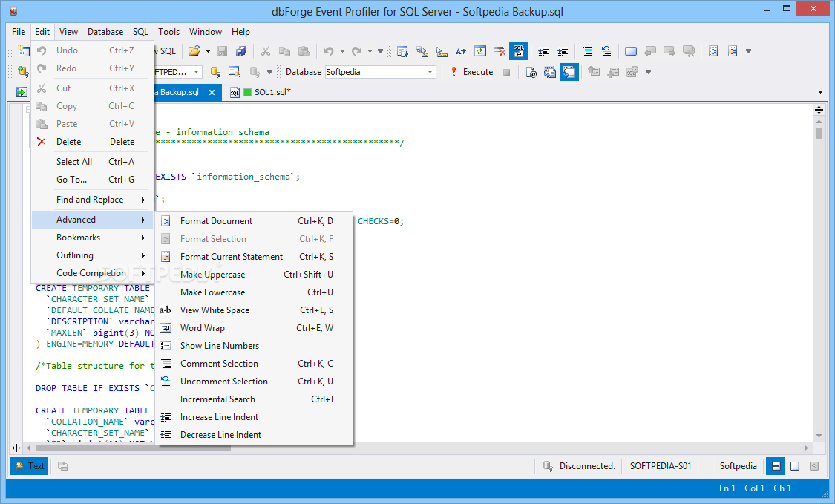Choose Make Lowercase from submenu
835x504 pixels.
pyautogui.click(x=255, y=292)
